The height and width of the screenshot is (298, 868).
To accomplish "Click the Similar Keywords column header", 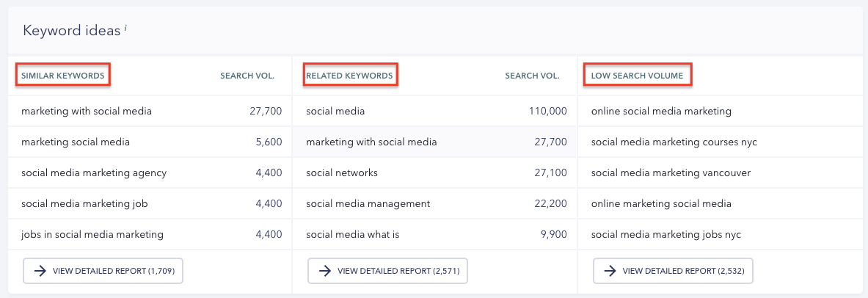I will pos(62,76).
